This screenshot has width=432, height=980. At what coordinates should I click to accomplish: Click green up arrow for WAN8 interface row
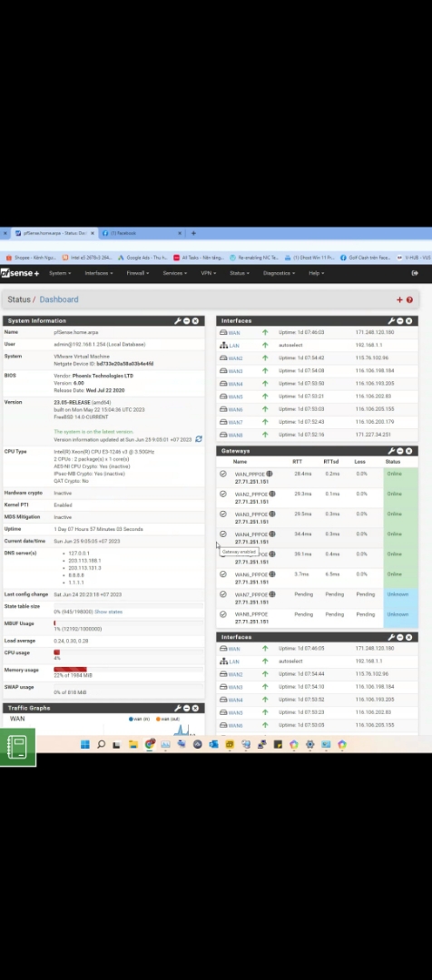(x=265, y=435)
